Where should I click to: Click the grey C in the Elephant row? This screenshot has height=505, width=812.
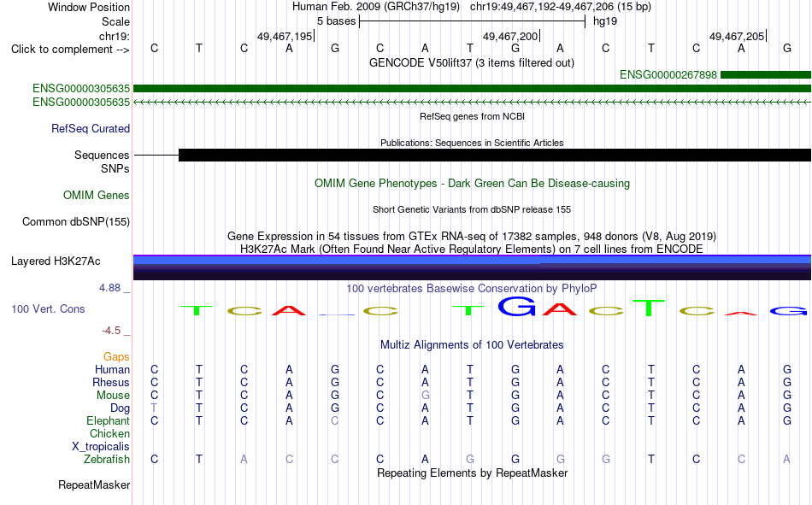334,421
